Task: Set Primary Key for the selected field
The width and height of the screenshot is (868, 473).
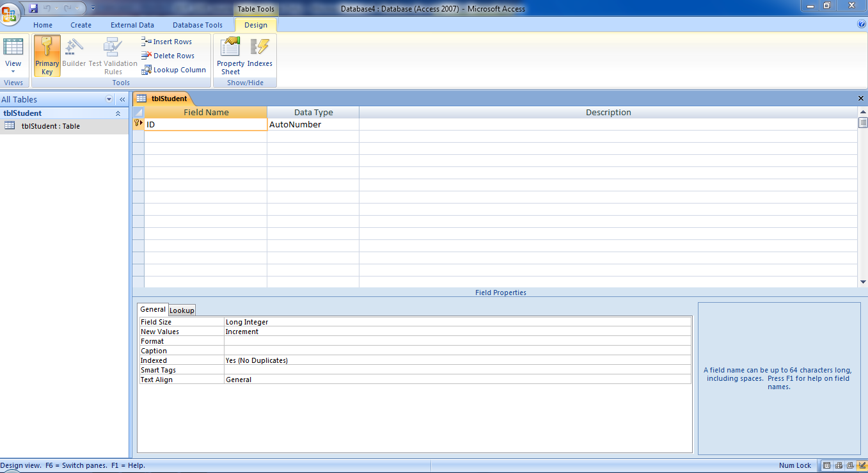Action: pyautogui.click(x=47, y=56)
